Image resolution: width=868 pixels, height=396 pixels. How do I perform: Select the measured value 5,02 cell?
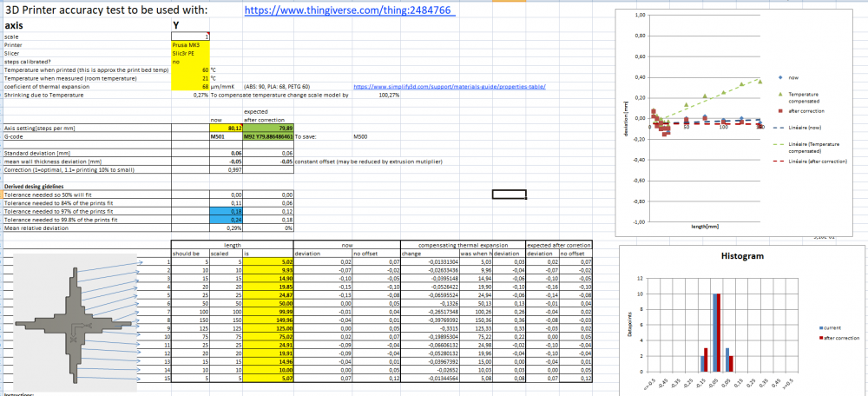[268, 261]
